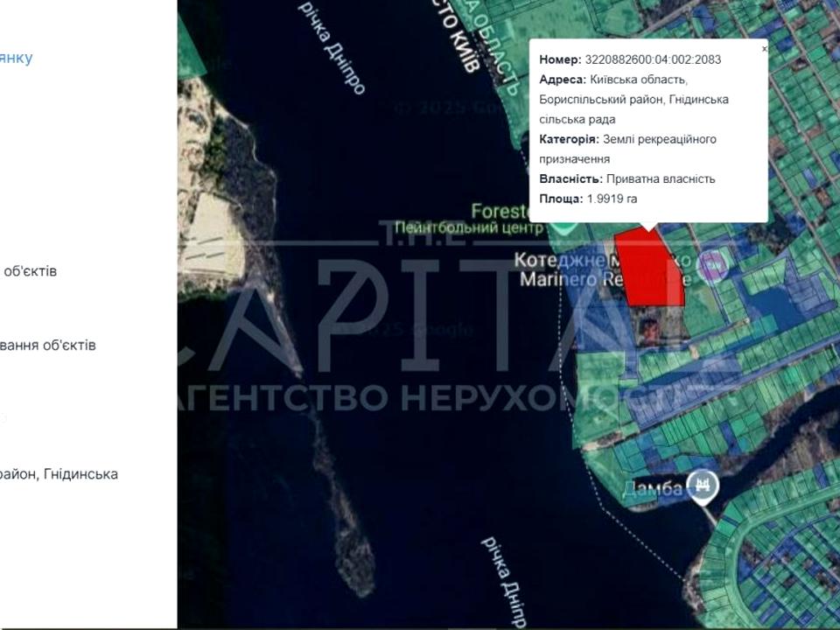Click the Дамба bridge marker icon
Screen dimensions: 840x630
[703, 485]
